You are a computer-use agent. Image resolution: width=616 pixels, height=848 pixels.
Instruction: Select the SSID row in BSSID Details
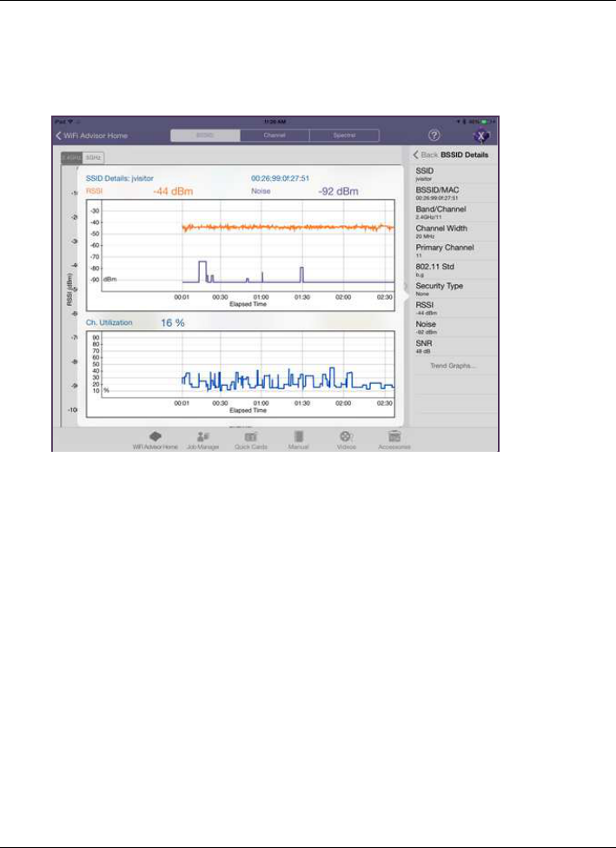[x=454, y=174]
